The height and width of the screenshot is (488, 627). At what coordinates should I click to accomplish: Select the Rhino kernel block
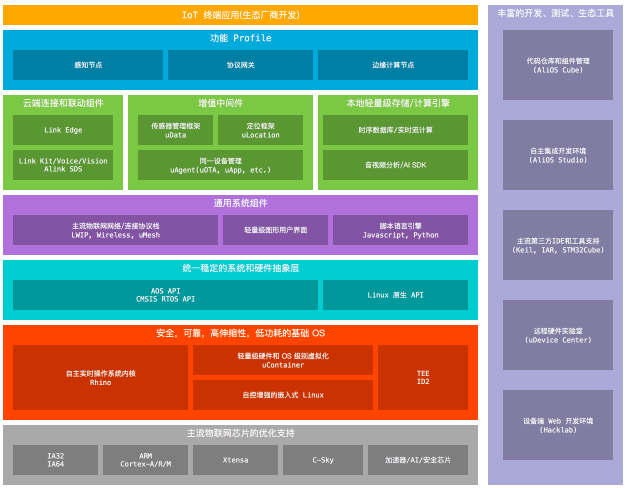pyautogui.click(x=100, y=377)
